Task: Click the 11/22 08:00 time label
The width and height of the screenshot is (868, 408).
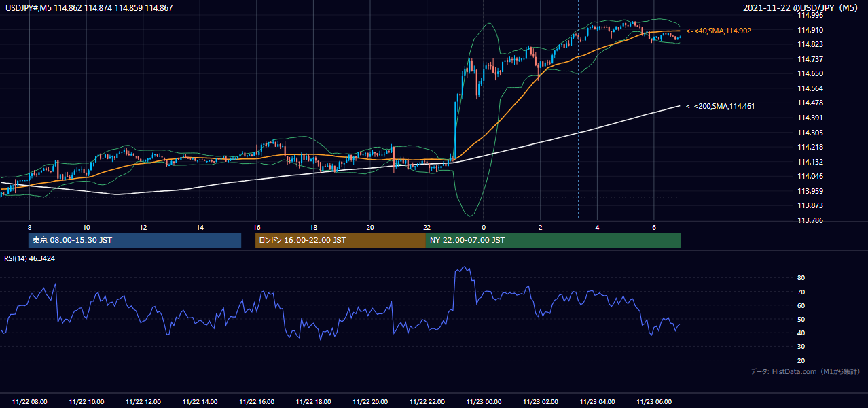Action: (x=30, y=402)
